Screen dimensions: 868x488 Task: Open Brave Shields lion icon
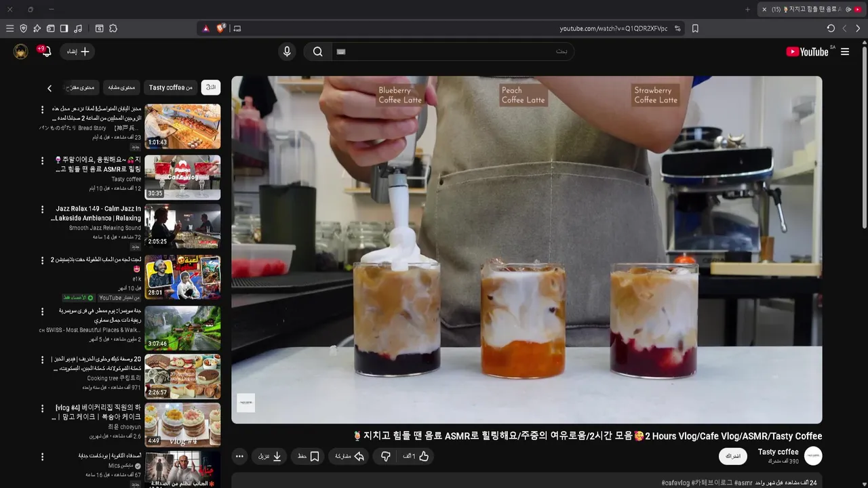coord(221,28)
